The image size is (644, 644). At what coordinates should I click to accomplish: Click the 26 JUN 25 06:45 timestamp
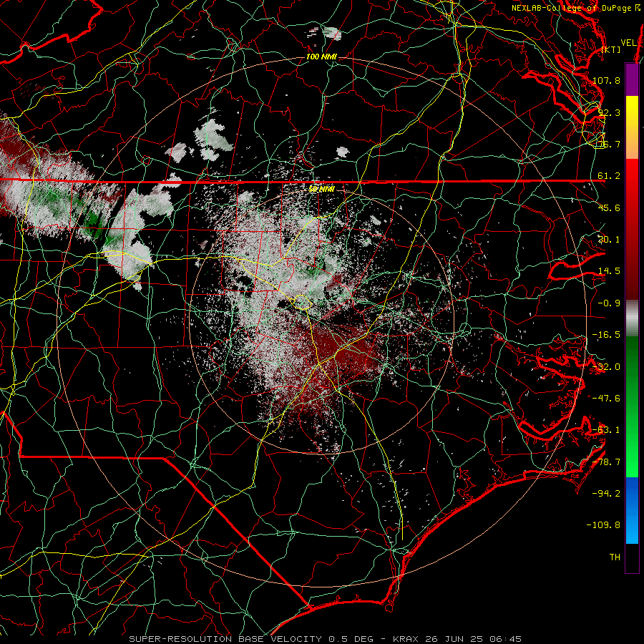point(472,639)
